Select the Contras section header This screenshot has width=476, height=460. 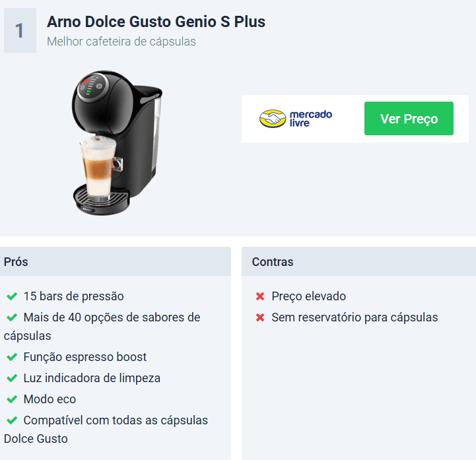[x=359, y=261]
